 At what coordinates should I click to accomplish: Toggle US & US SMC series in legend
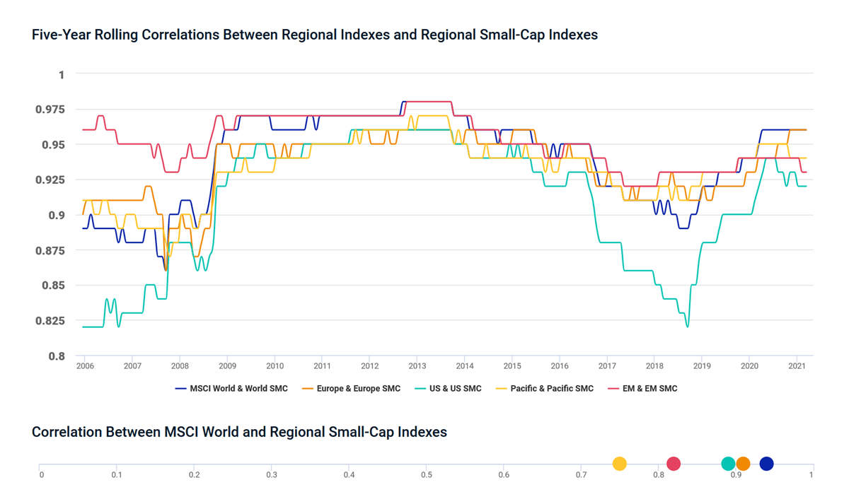pos(450,388)
